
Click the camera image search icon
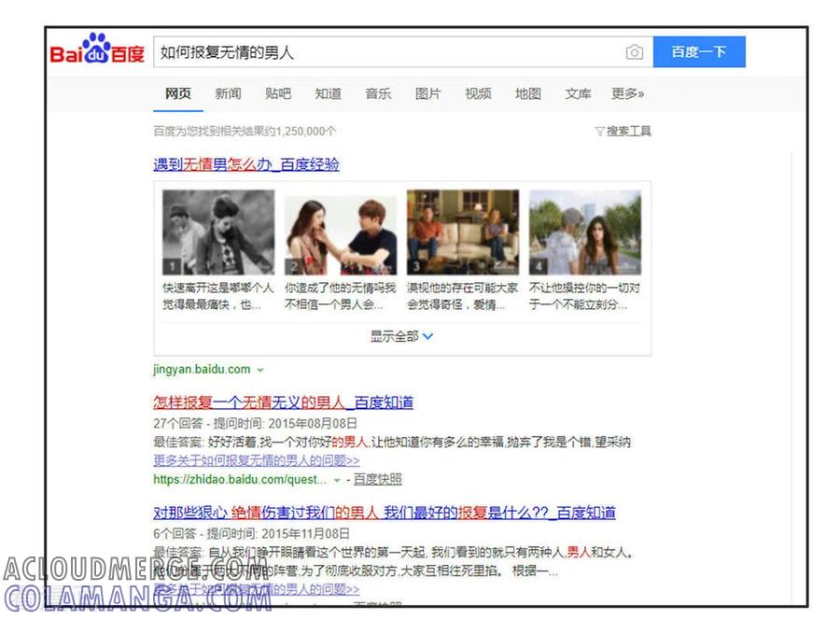tap(635, 52)
